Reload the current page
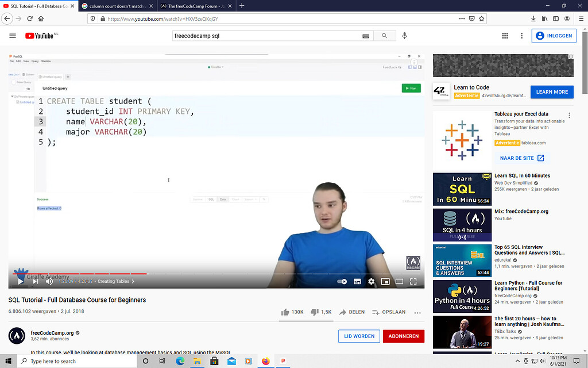The width and height of the screenshot is (588, 368). (x=30, y=19)
